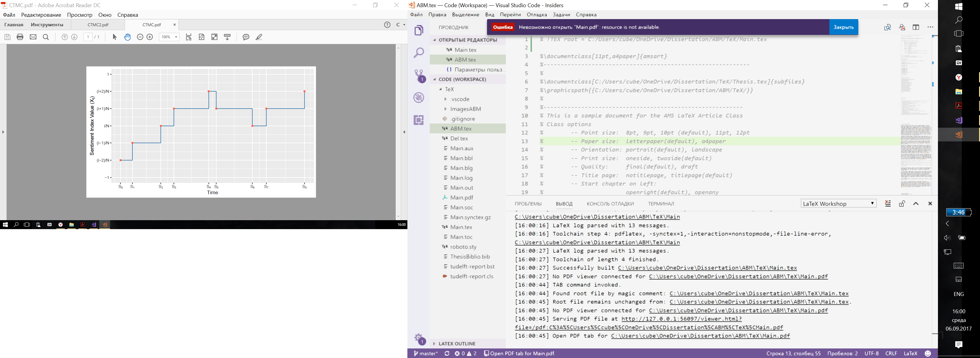Viewport: 980px width, 358px height.
Task: Open the LaTeX Workshop channel dropdown
Action: click(x=838, y=203)
